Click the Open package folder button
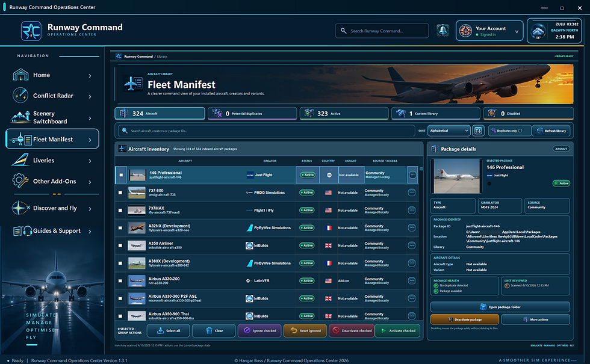This screenshot has width=590, height=364. 500,307
